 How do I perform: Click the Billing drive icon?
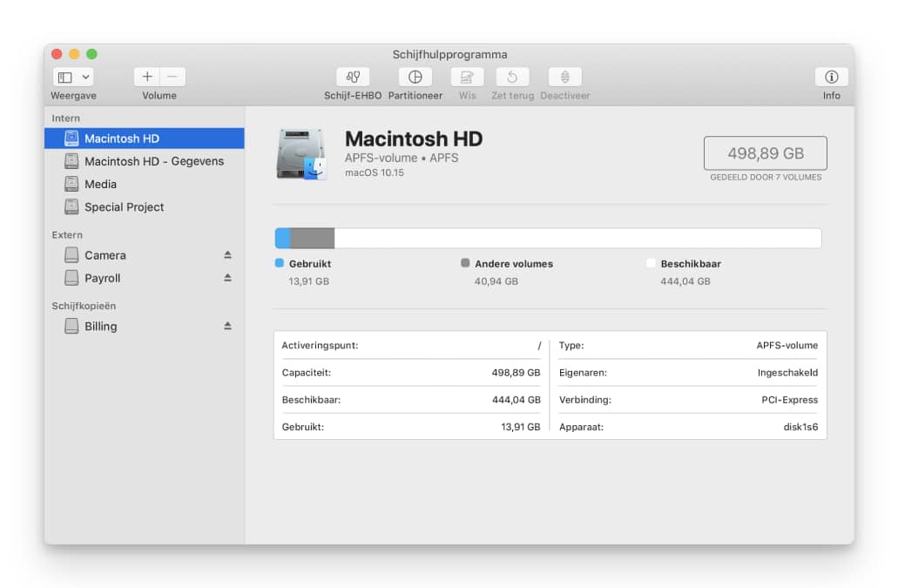point(71,326)
